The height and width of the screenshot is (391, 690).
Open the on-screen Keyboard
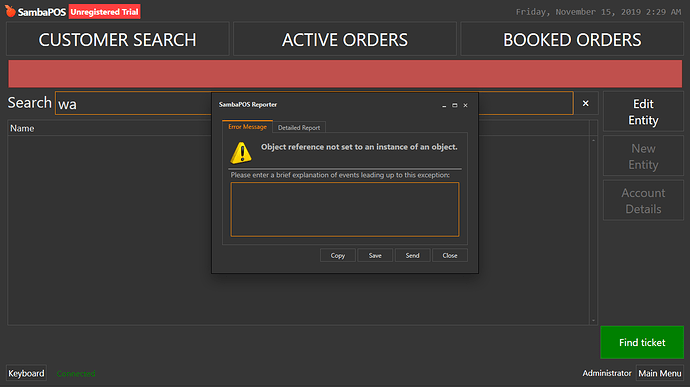[26, 373]
